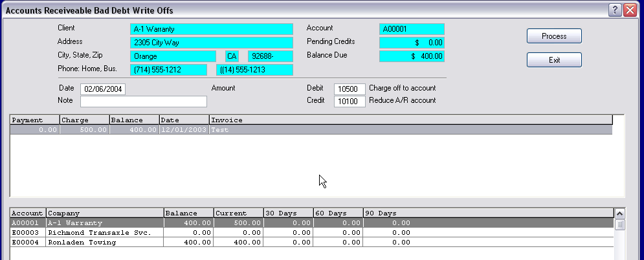644x260 pixels.
Task: Select the Test invoice row dated 12/01/2003
Action: (311, 130)
